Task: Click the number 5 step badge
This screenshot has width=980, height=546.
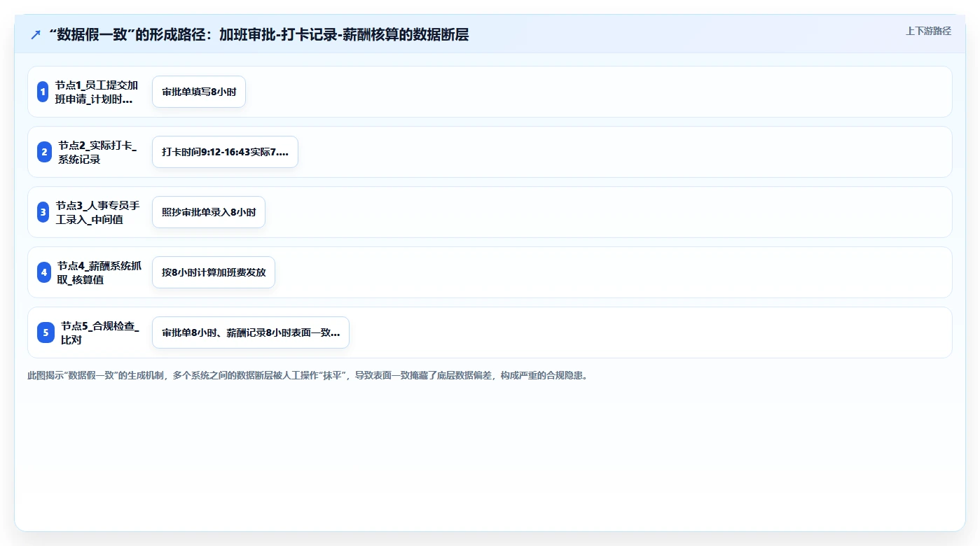Action: 46,332
